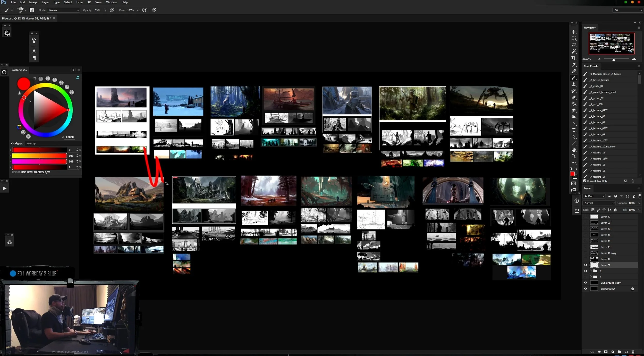The image size is (644, 356).
Task: Open the brush settings panel toggle
Action: point(32,10)
